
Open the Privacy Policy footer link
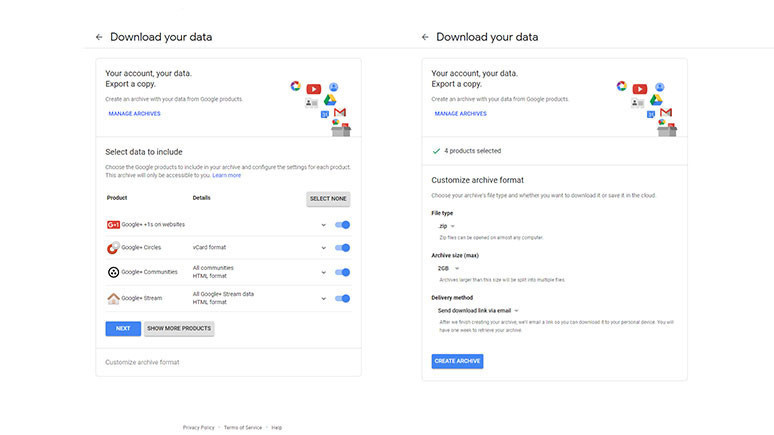point(198,428)
